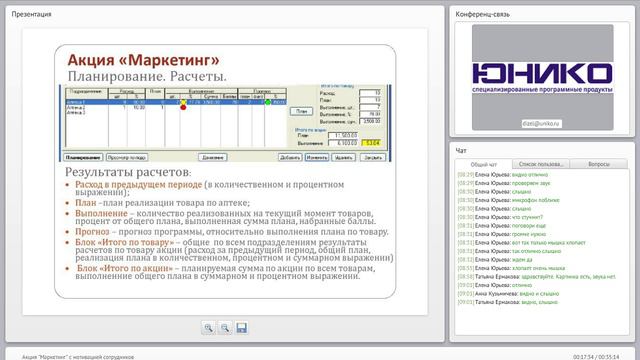Click the Чат panel title
Screen dimensions: 640x360
pyautogui.click(x=461, y=151)
